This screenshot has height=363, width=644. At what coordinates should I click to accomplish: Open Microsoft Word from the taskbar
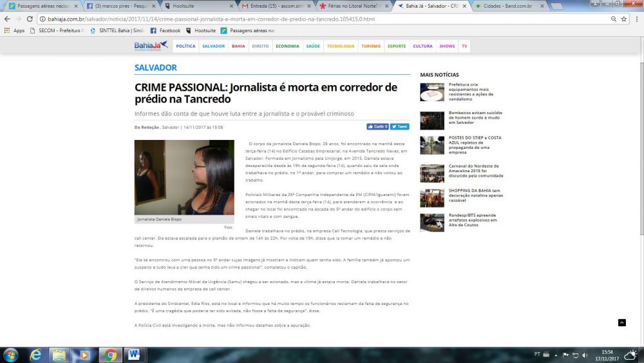(x=135, y=355)
